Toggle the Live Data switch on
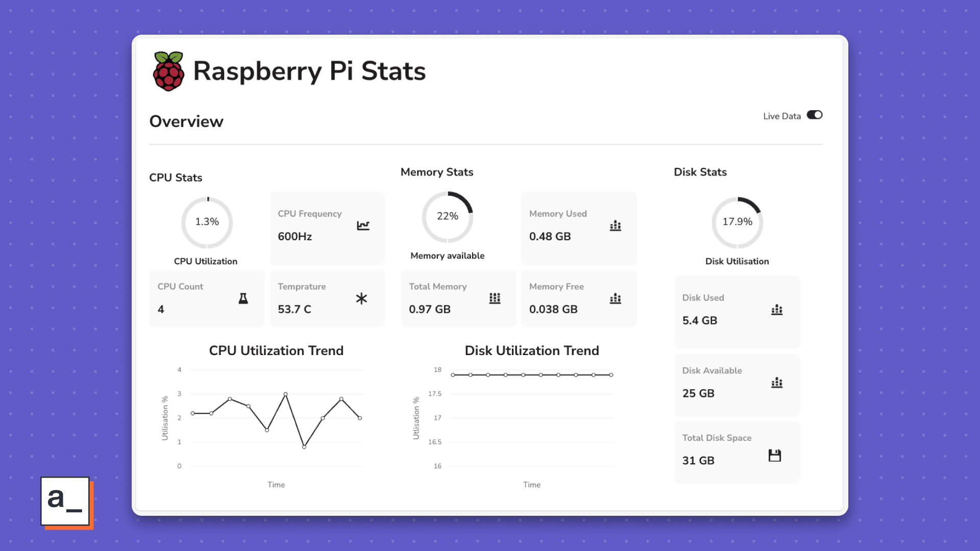Image resolution: width=980 pixels, height=551 pixels. [x=815, y=115]
